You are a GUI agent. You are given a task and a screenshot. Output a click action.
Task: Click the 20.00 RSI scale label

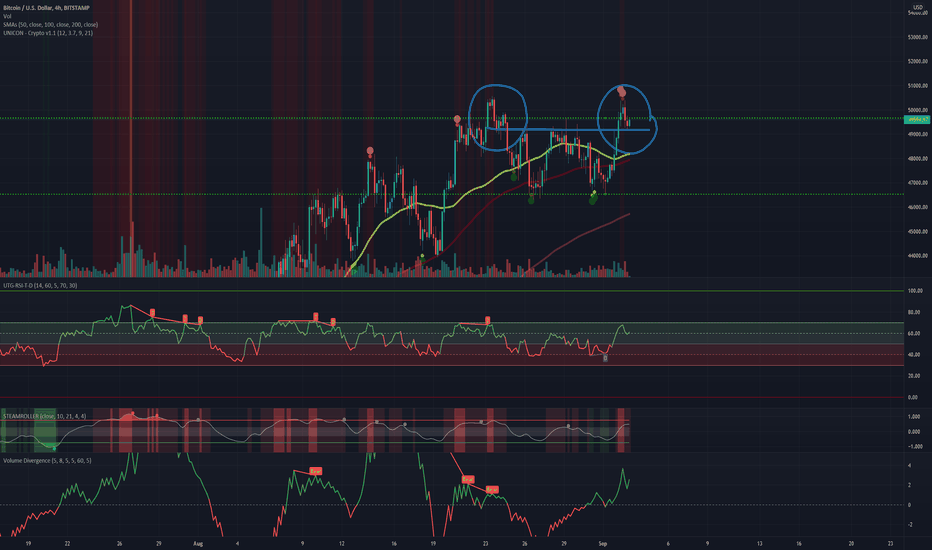tap(914, 376)
